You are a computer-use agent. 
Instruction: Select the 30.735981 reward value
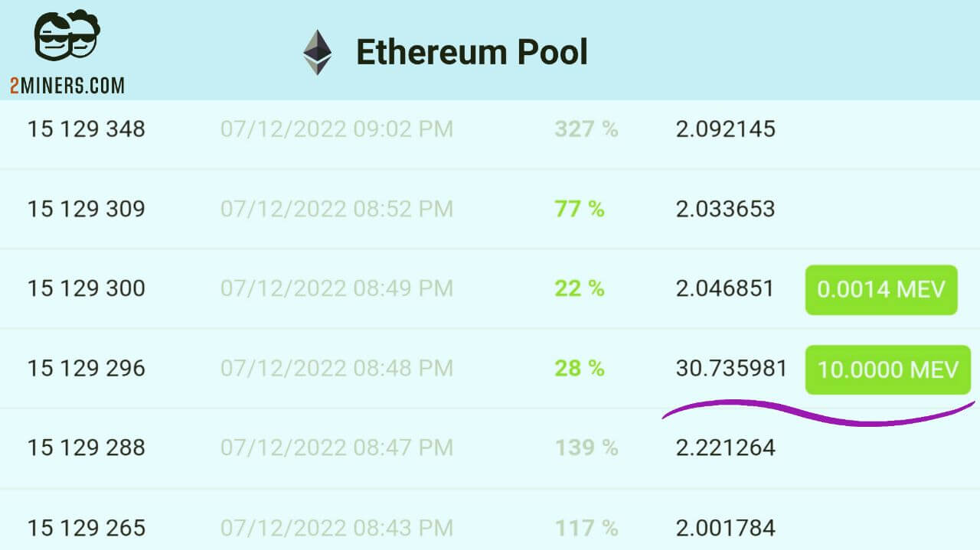[x=731, y=369]
